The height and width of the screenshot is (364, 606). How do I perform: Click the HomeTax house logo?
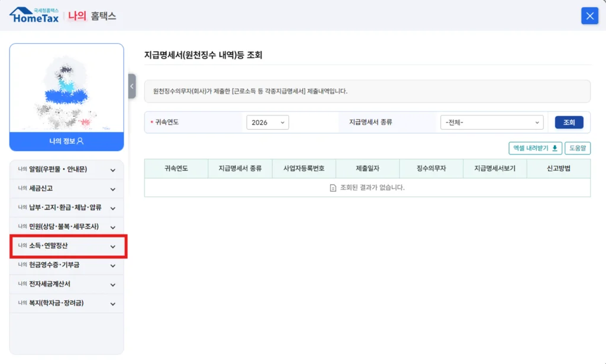(34, 15)
